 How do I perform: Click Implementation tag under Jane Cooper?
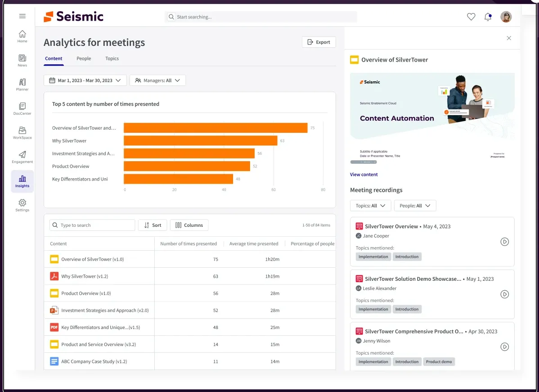coord(373,257)
